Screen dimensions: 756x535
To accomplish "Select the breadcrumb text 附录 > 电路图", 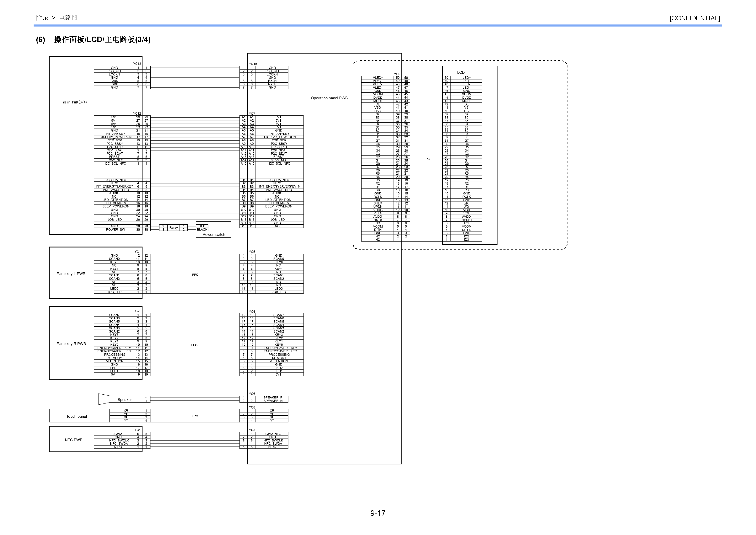I will pos(57,18).
